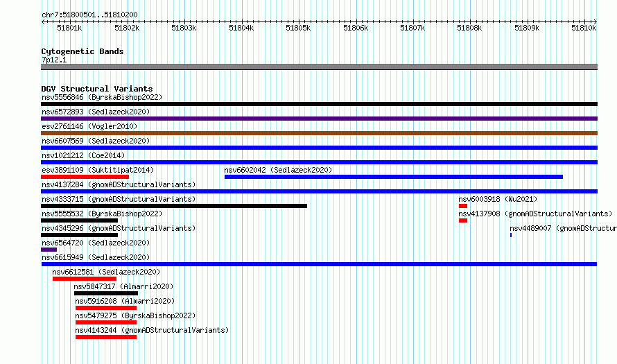The image size is (617, 364).
Task: Click the 51807k ruler tick label
Action: click(x=412, y=28)
